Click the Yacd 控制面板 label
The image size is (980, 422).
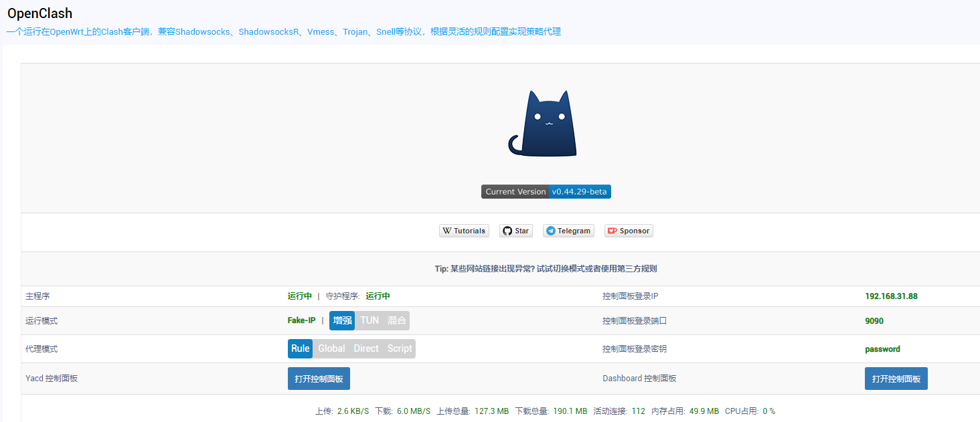point(52,379)
